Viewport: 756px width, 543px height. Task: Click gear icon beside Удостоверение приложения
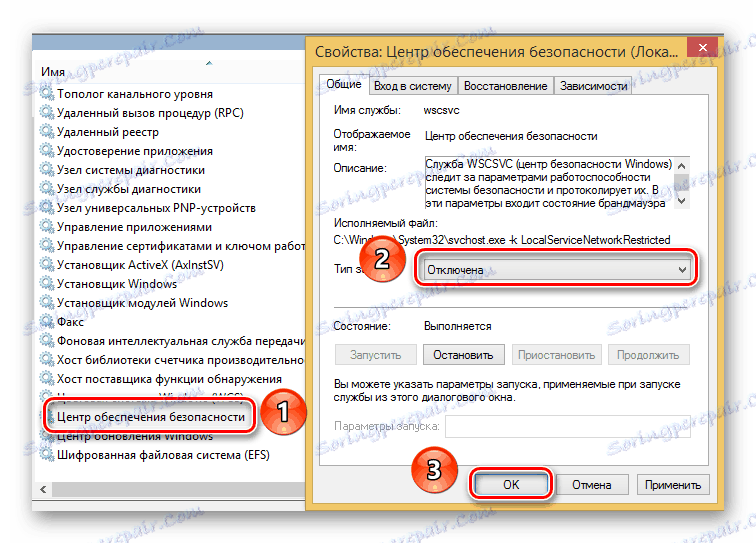[x=47, y=150]
